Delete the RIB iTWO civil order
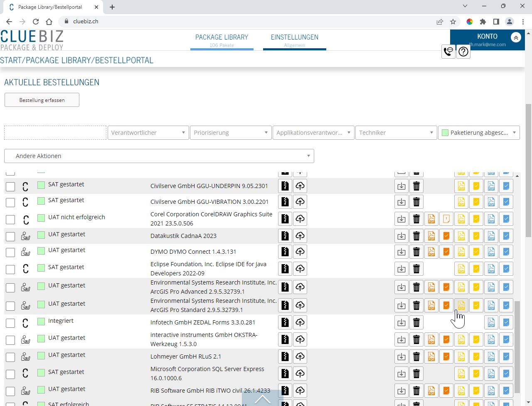 tap(416, 391)
